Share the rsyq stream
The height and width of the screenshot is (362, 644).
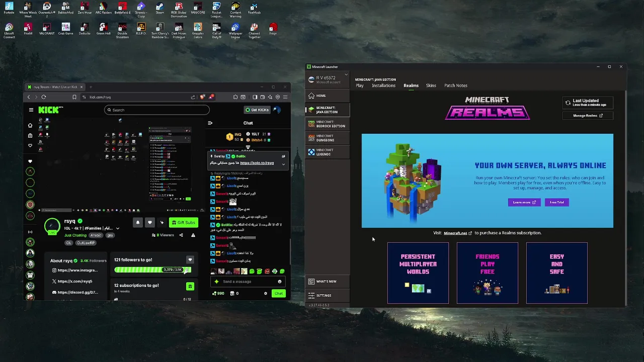click(x=181, y=235)
